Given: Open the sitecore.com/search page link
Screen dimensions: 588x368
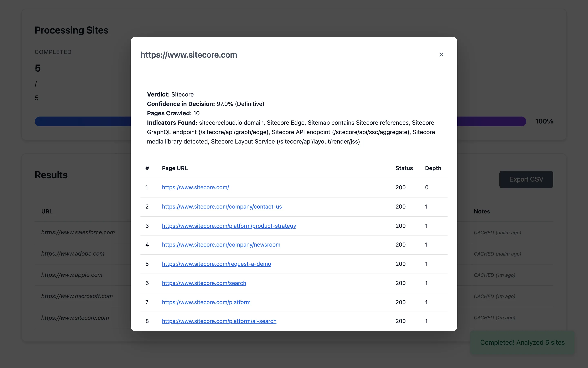Looking at the screenshot, I should (x=204, y=283).
